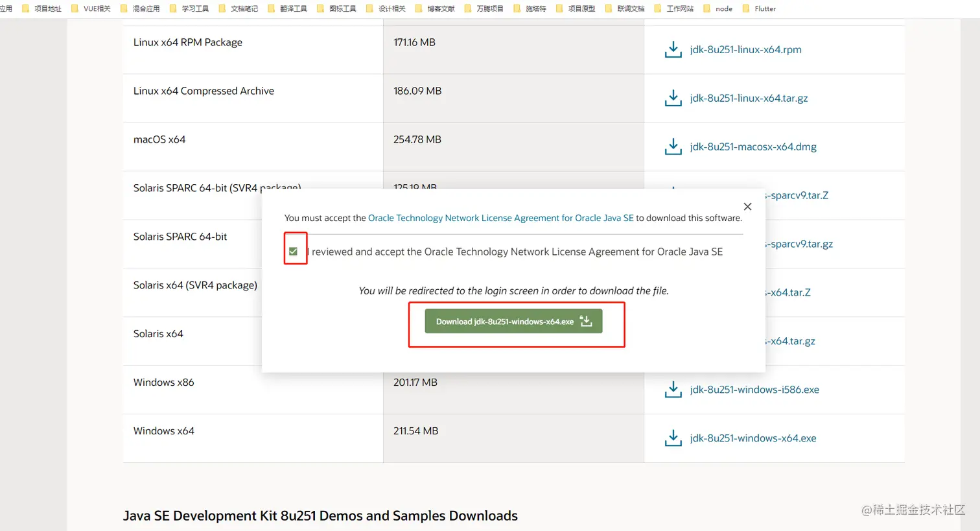This screenshot has height=531, width=980.
Task: Open the 设计相关 bookmarks menu
Action: [386, 8]
